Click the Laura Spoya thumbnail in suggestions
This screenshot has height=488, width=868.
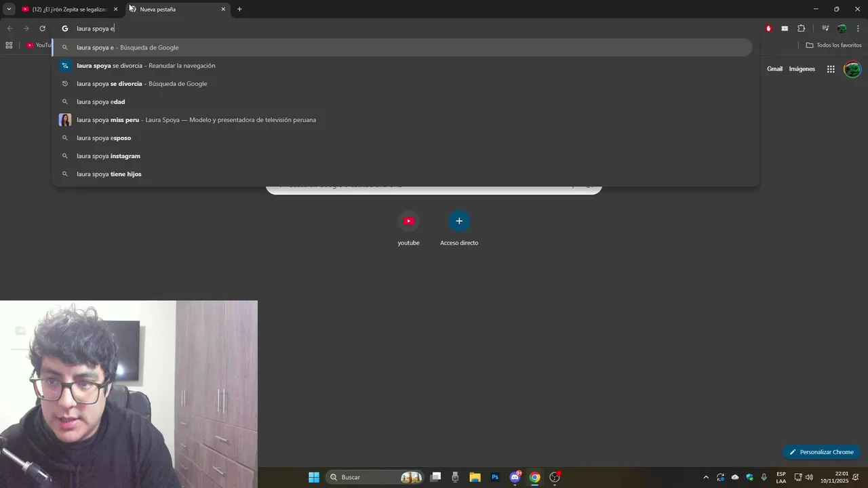coord(65,120)
